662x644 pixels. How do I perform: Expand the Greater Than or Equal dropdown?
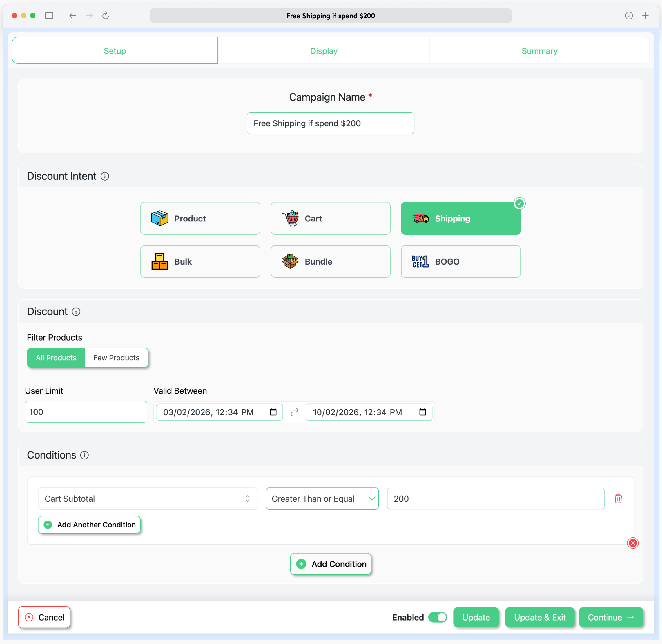pos(322,499)
